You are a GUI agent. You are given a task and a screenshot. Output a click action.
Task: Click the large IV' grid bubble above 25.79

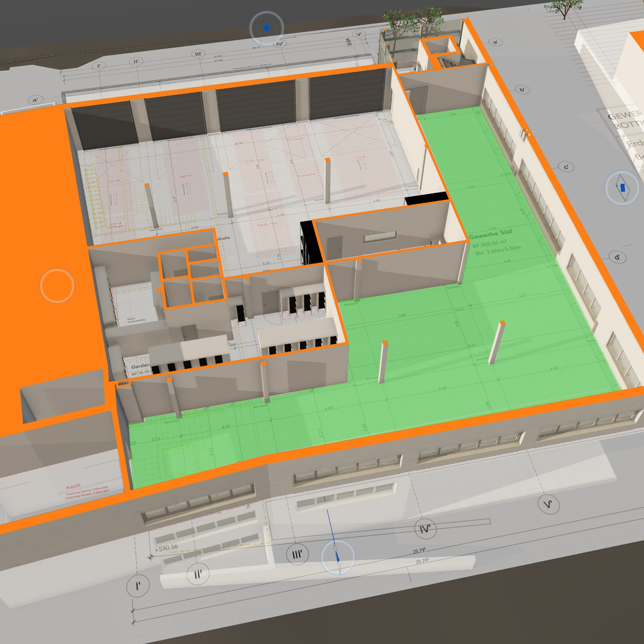pos(425,529)
